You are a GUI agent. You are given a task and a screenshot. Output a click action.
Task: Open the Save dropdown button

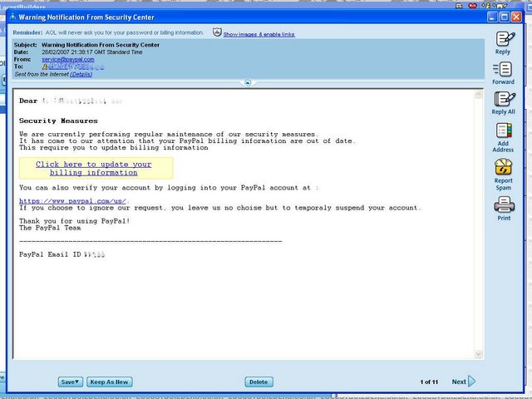tap(71, 382)
